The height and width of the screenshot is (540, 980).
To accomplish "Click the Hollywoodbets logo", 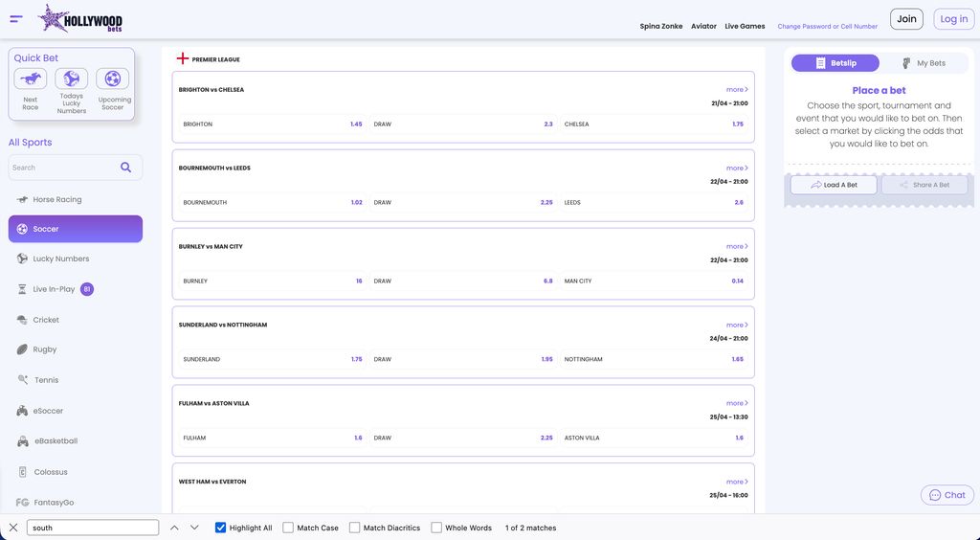I will (80, 19).
